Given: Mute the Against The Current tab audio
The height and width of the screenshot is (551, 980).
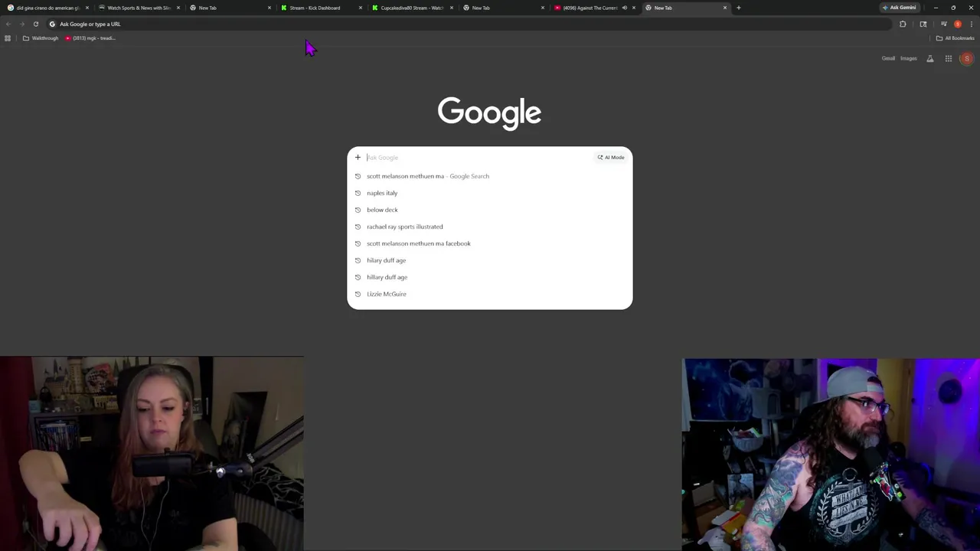Looking at the screenshot, I should pyautogui.click(x=624, y=8).
